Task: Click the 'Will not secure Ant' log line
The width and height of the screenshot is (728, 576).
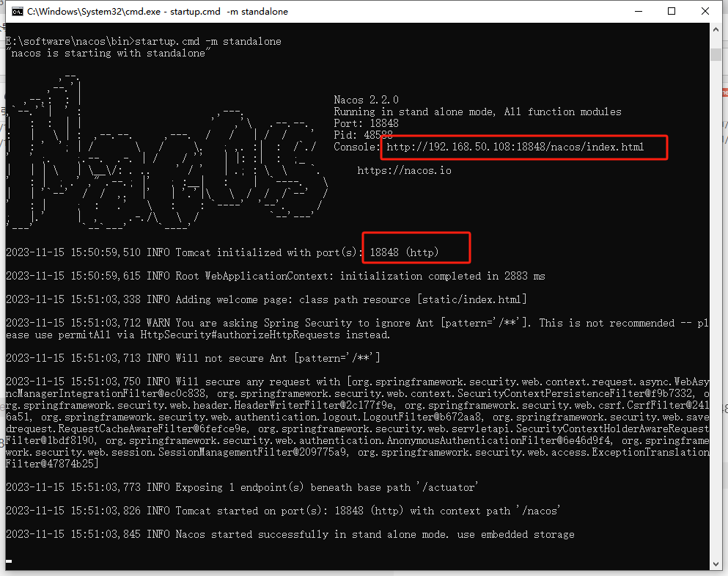Action: 193,358
